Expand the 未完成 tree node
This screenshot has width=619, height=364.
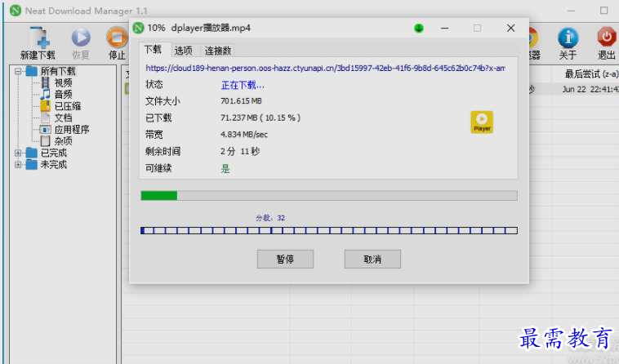click(18, 164)
